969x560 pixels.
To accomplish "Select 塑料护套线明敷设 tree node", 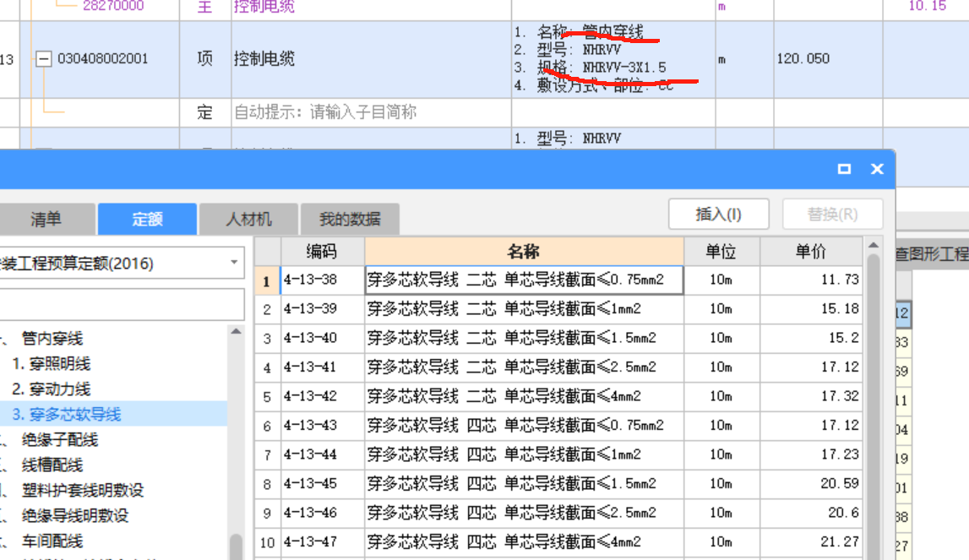I will [x=83, y=490].
